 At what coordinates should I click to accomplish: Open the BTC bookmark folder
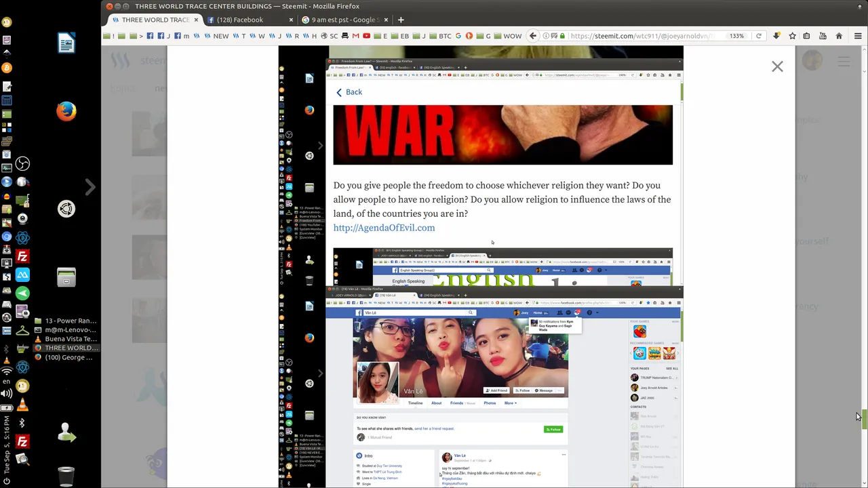440,36
